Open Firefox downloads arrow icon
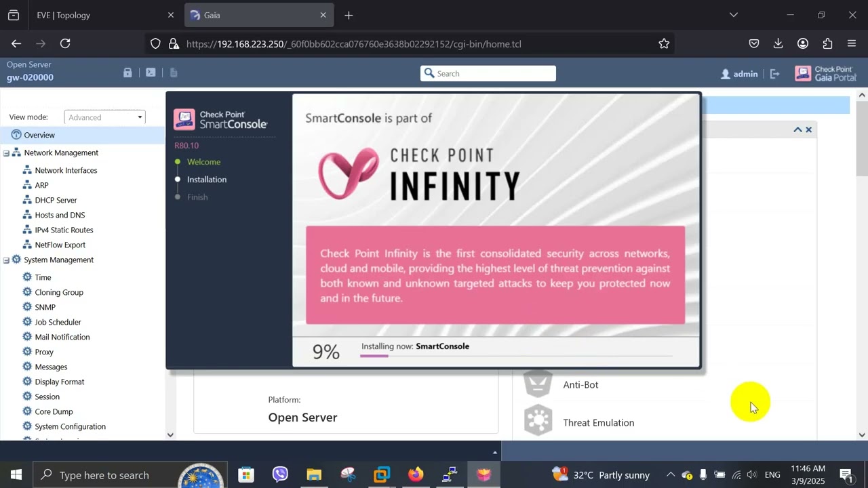The image size is (868, 488). tap(778, 43)
